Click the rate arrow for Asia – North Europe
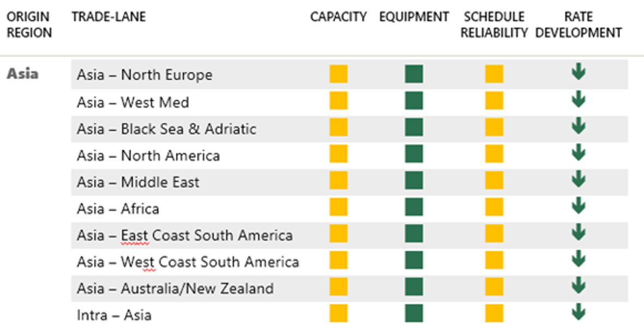The width and height of the screenshot is (644, 327). [x=579, y=72]
